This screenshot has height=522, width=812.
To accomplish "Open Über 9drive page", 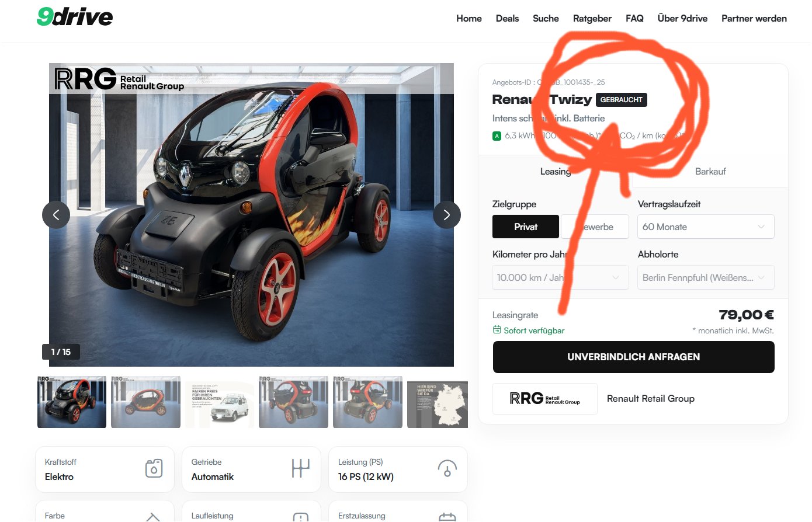I will coord(682,18).
